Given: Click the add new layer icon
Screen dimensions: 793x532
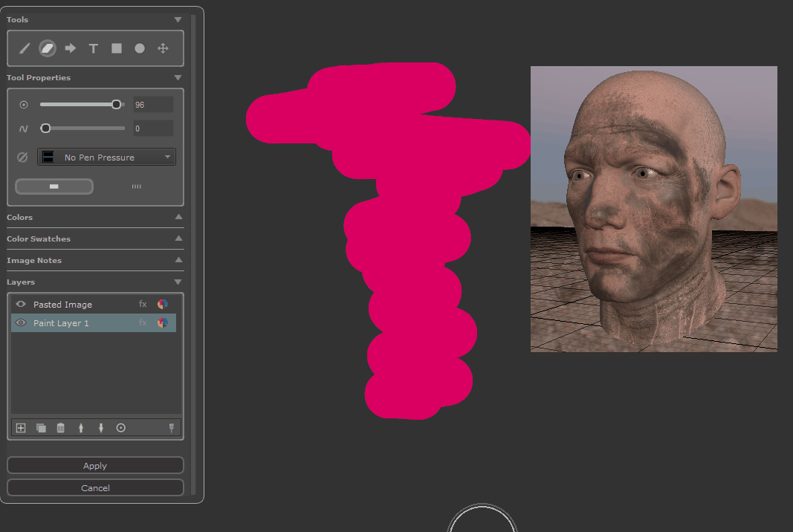Looking at the screenshot, I should [21, 428].
